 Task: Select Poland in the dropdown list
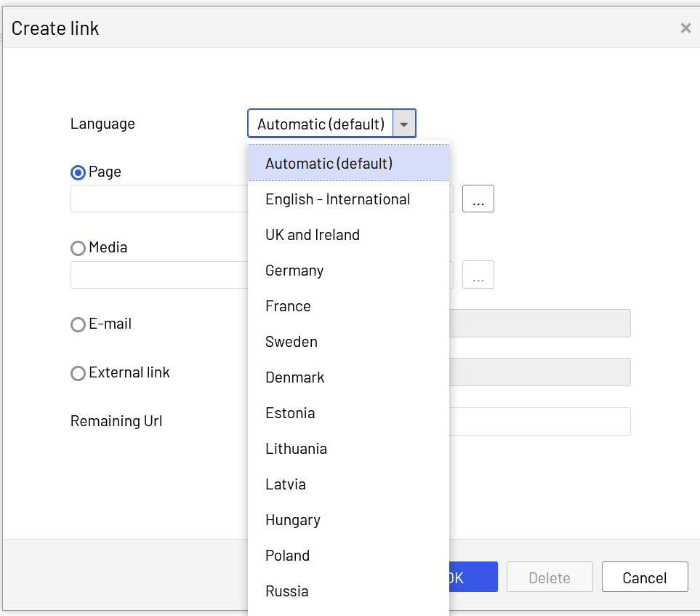(287, 556)
